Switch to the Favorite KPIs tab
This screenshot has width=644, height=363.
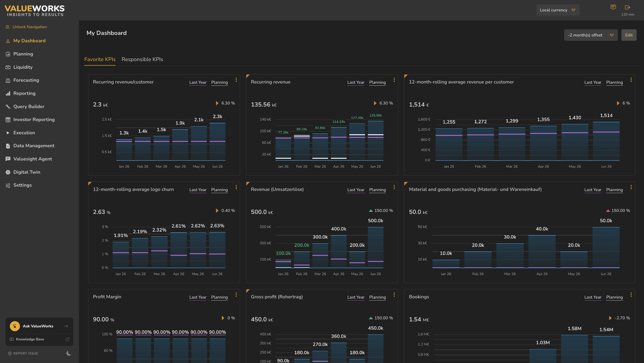pyautogui.click(x=100, y=59)
